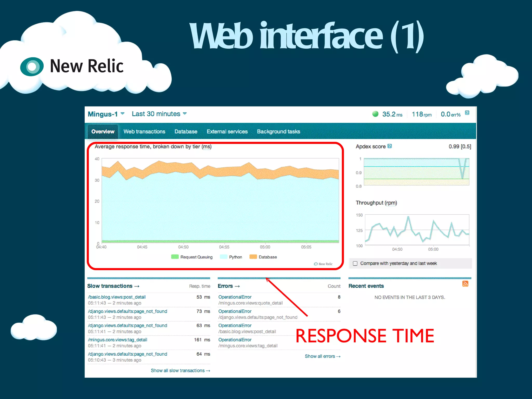Open the 64 ms page_not_found transaction
This screenshot has height=399, width=532.
click(127, 354)
